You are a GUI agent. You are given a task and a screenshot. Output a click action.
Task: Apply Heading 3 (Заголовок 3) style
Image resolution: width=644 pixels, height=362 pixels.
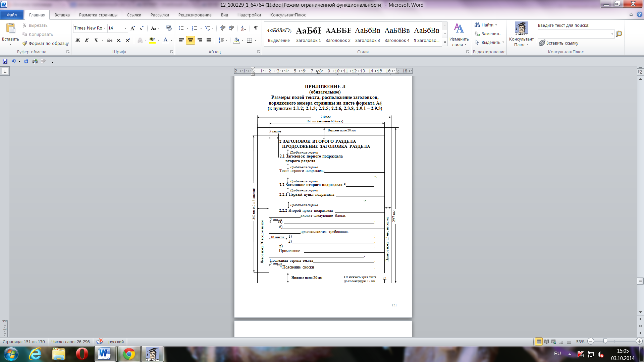[367, 34]
